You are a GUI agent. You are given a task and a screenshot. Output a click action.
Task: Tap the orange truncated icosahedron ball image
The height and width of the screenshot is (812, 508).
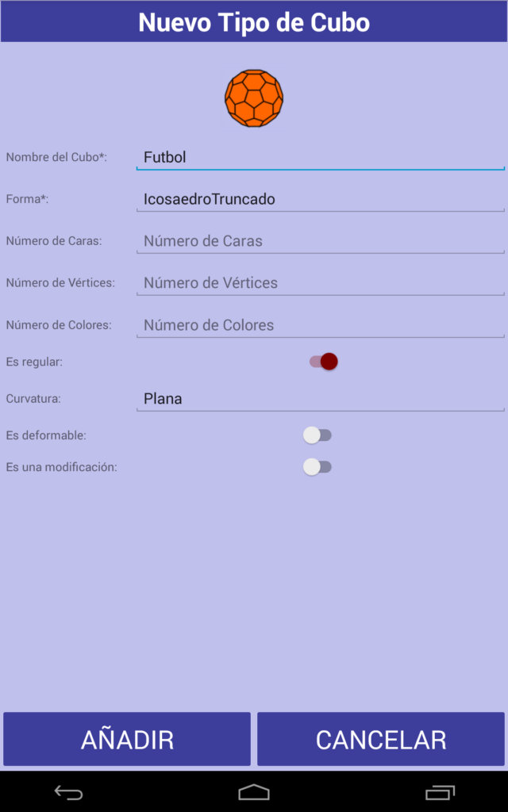click(x=254, y=98)
